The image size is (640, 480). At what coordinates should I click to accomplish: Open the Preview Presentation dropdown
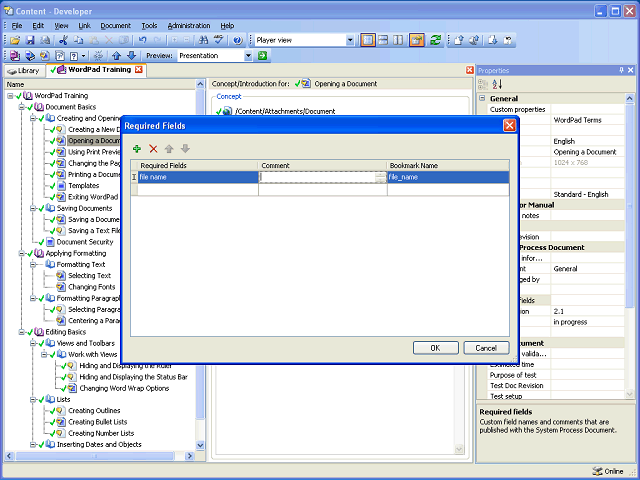coord(248,56)
